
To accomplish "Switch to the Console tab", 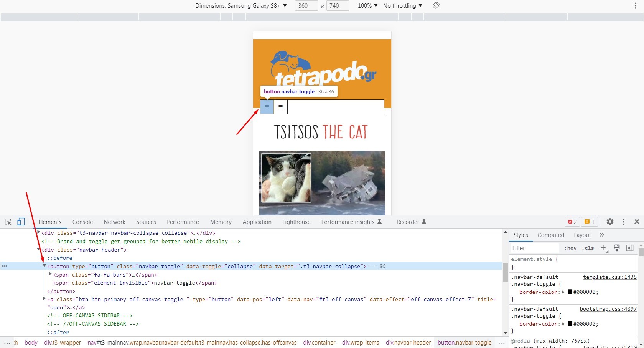I will pyautogui.click(x=82, y=222).
